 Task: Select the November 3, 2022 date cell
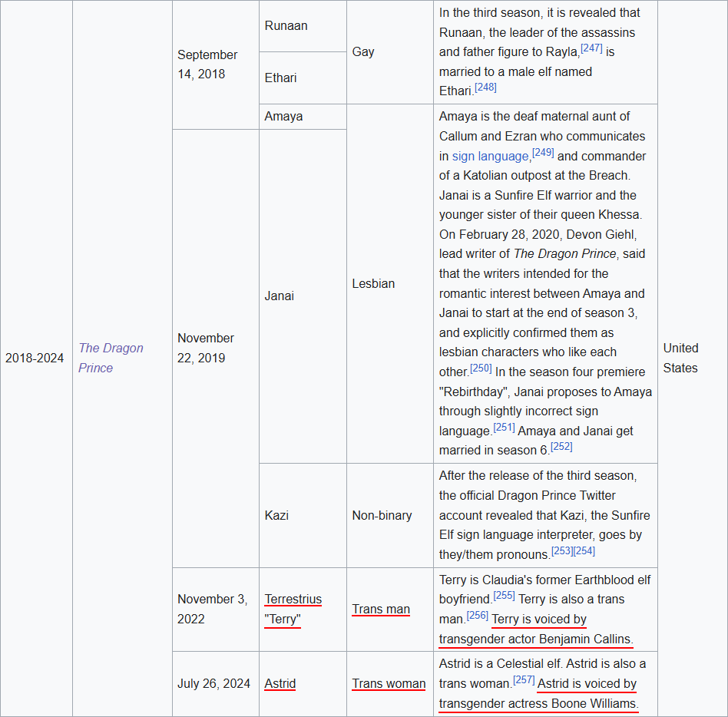[216, 610]
